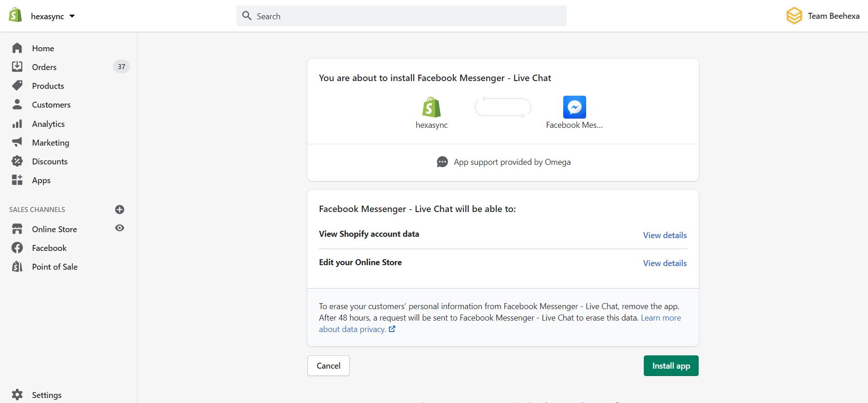Click the Point of Sale bag icon

(x=17, y=267)
